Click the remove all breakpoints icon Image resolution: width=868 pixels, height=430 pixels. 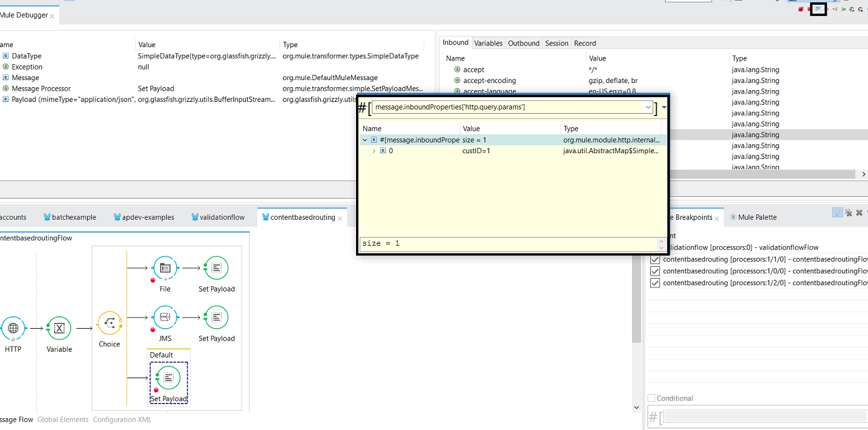point(848,213)
